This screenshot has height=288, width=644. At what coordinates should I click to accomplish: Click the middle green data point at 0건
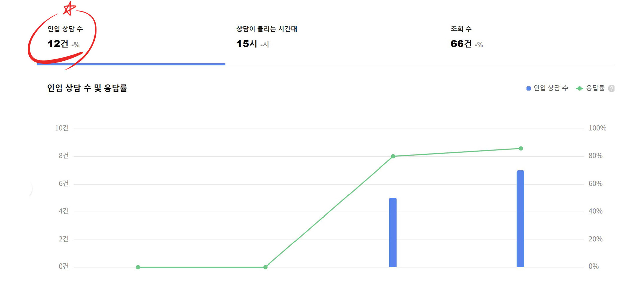click(265, 267)
